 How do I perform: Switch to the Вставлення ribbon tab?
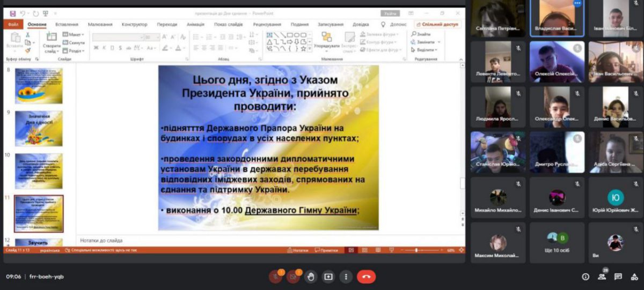click(67, 24)
